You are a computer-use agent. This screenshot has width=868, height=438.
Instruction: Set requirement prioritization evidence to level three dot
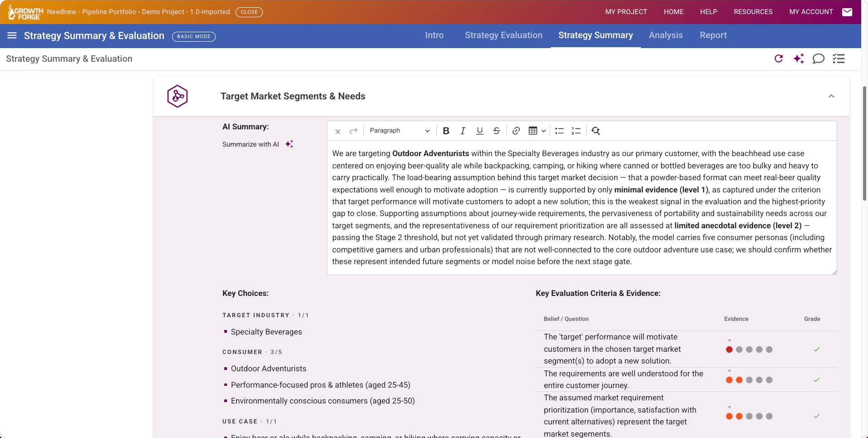click(749, 416)
